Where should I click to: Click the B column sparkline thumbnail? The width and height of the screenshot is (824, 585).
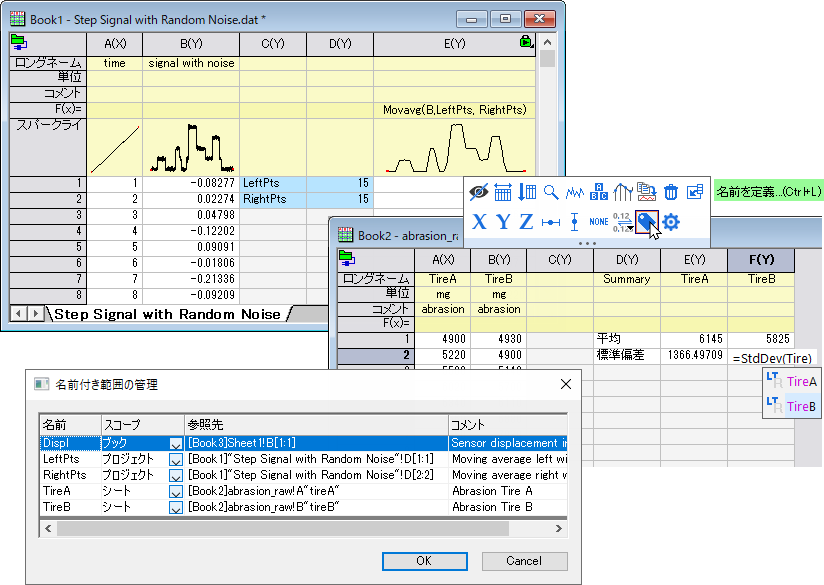click(x=191, y=148)
